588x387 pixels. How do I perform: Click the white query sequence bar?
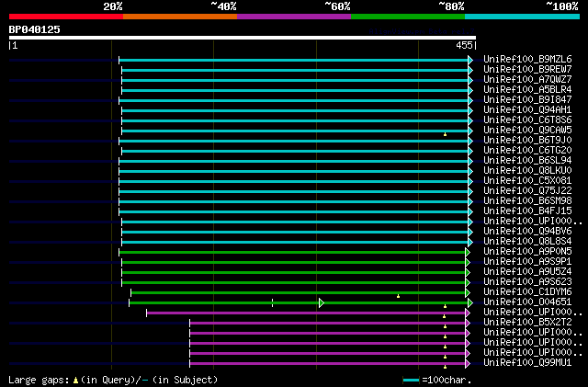(x=243, y=38)
